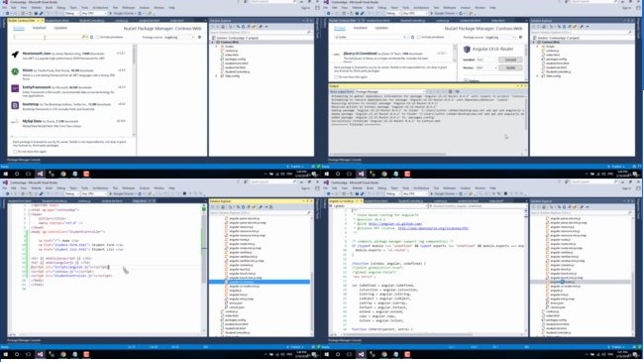Check 'Do not show this again' under MySql.Data list
644x362 pixels.
15,152
